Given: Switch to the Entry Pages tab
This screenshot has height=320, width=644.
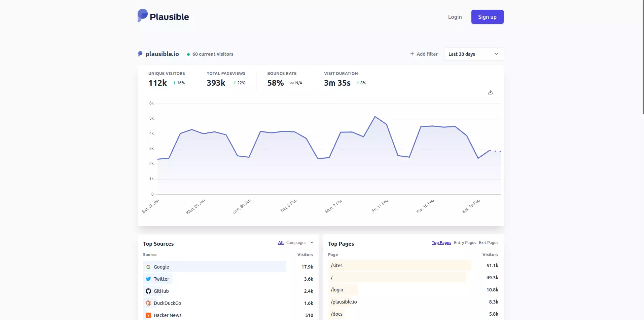Looking at the screenshot, I should click(465, 243).
